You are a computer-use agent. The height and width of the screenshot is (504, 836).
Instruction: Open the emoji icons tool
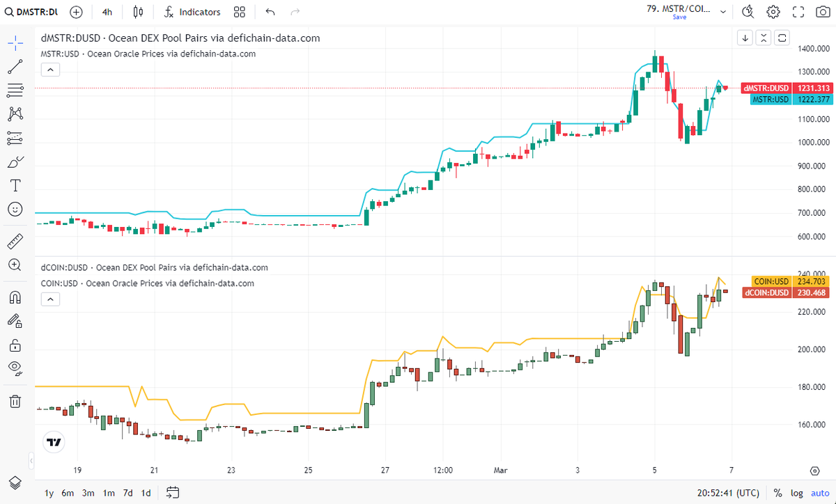[15, 209]
